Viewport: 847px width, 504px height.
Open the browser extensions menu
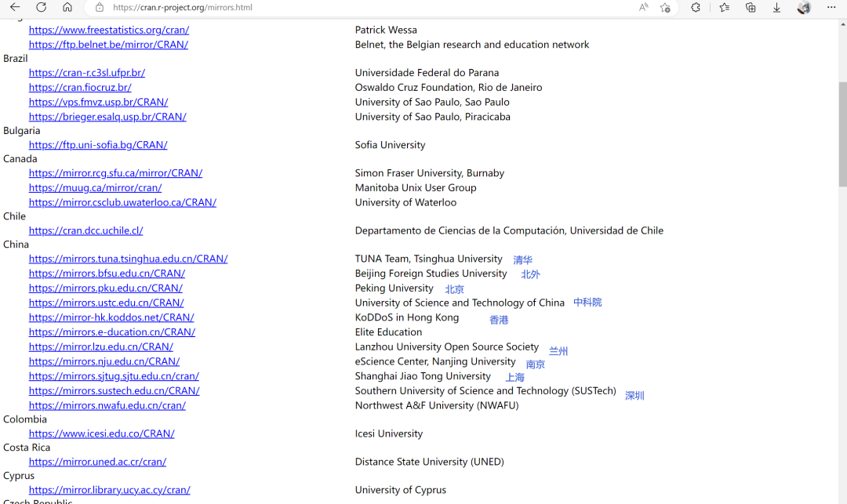(696, 8)
